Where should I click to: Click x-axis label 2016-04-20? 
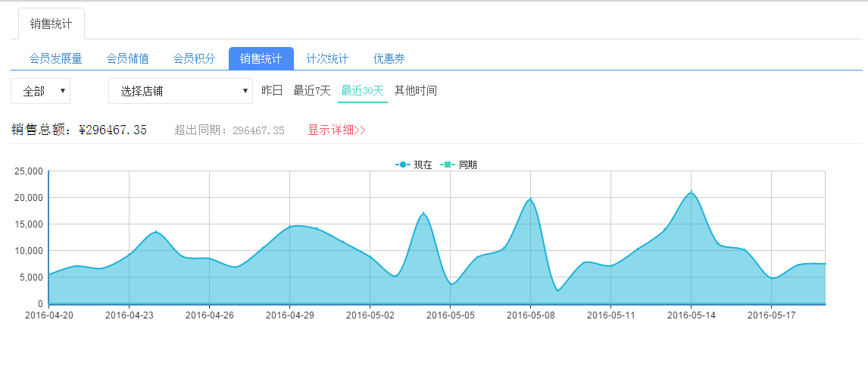click(x=48, y=315)
